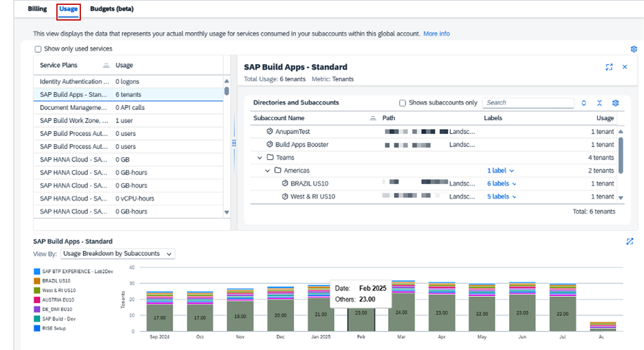Click scroll down arrow of service plans list
The height and width of the screenshot is (350, 644).
227,212
